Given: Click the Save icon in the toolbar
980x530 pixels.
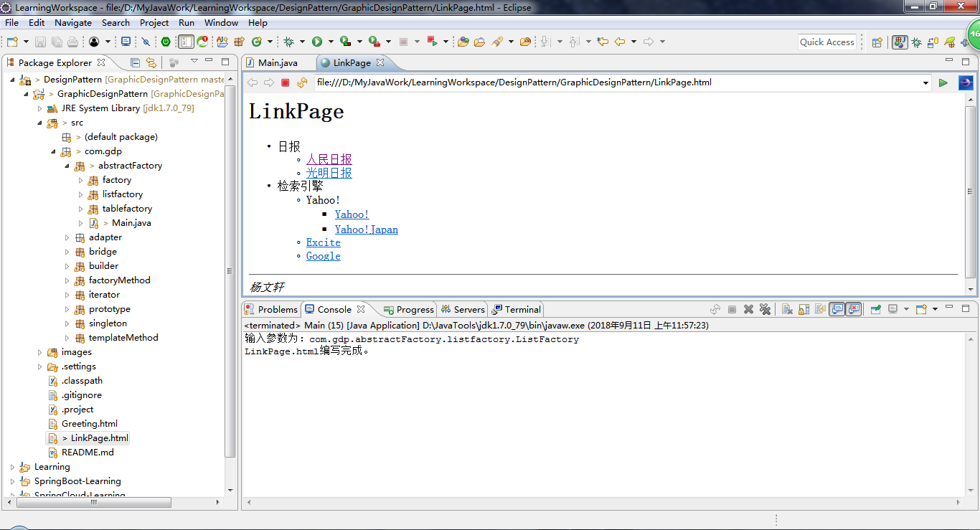Looking at the screenshot, I should 39,41.
